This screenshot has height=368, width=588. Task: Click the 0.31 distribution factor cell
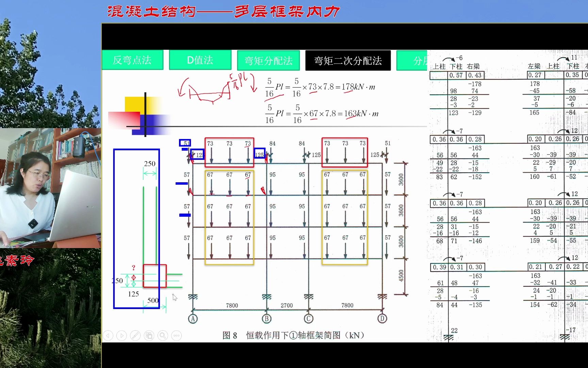tap(457, 267)
